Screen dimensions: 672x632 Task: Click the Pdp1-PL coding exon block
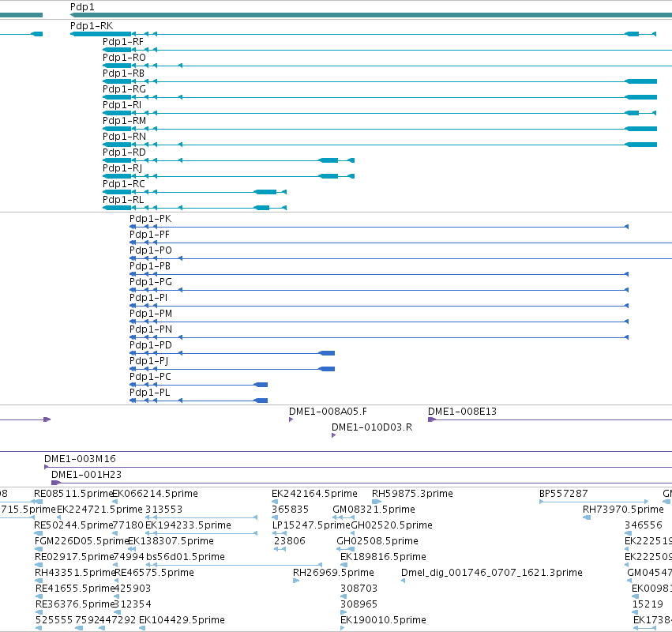261,401
